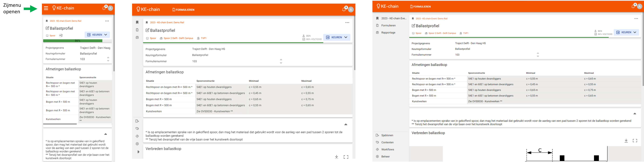Click the +2 chip next to Spoor
Viewport: 644px width, 162px height.
tap(61, 36)
